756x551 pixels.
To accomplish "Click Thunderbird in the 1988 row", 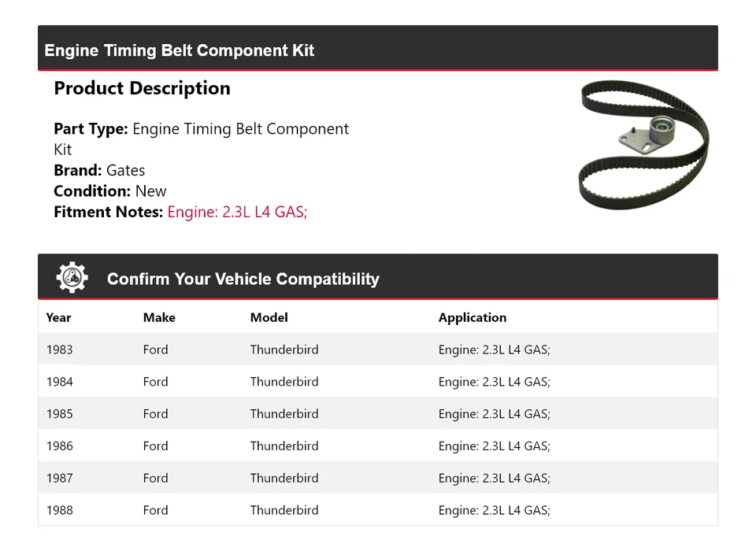I will pyautogui.click(x=284, y=510).
